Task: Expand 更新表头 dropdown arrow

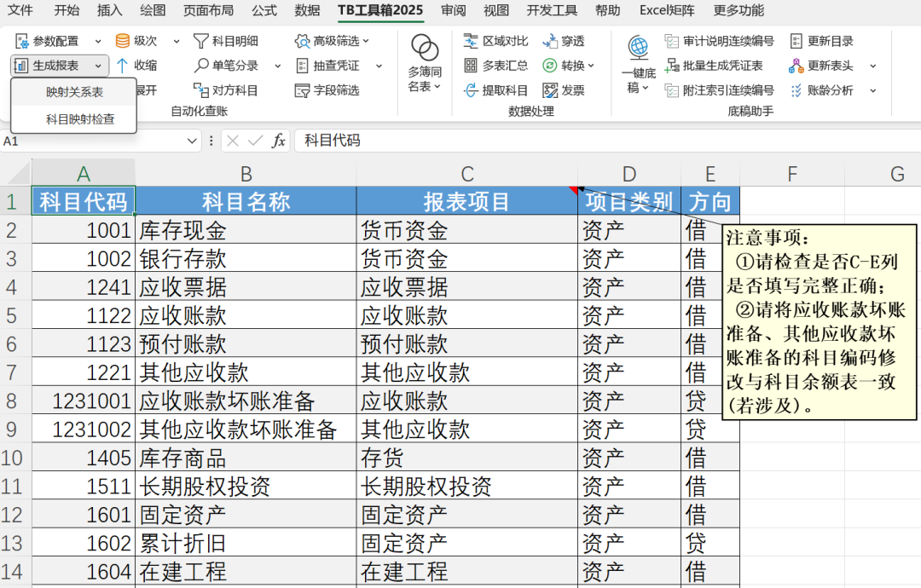Action: pyautogui.click(x=873, y=66)
